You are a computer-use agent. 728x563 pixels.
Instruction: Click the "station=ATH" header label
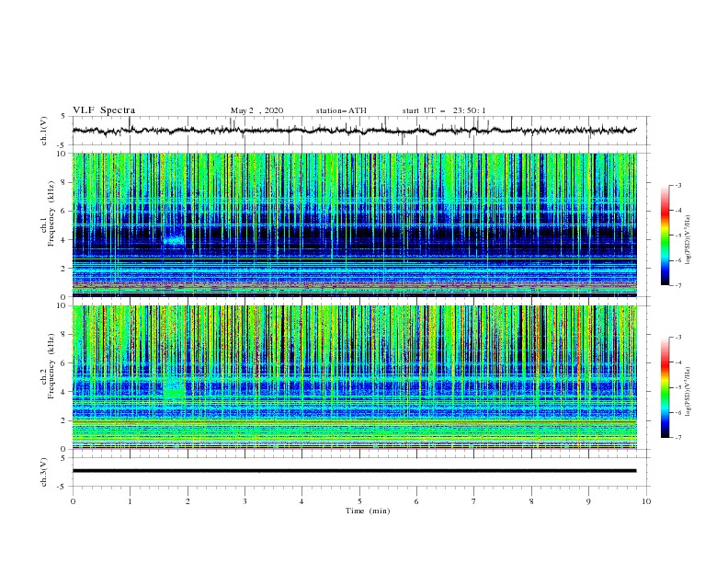pos(341,110)
